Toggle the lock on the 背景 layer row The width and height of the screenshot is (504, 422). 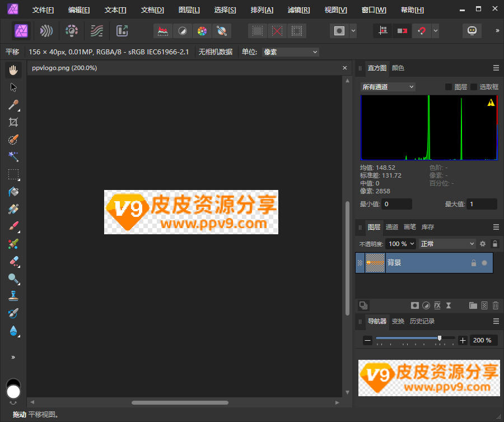473,263
